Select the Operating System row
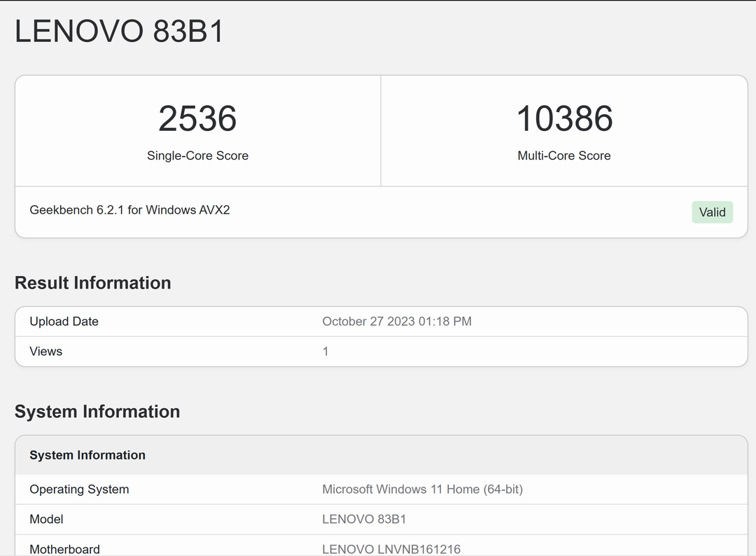This screenshot has height=556, width=756. 378,489
